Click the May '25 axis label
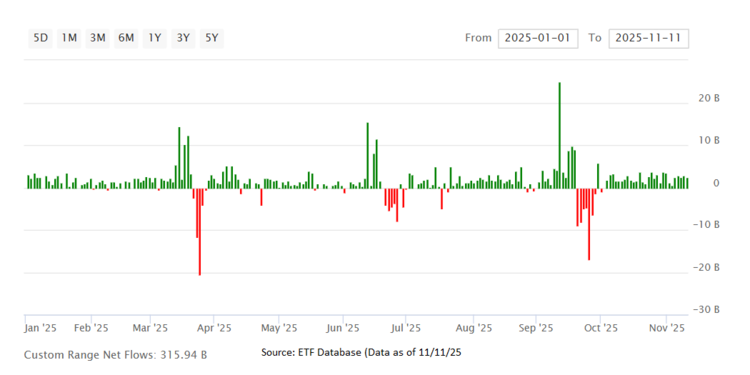Viewport: 750px width, 375px height. click(x=278, y=328)
